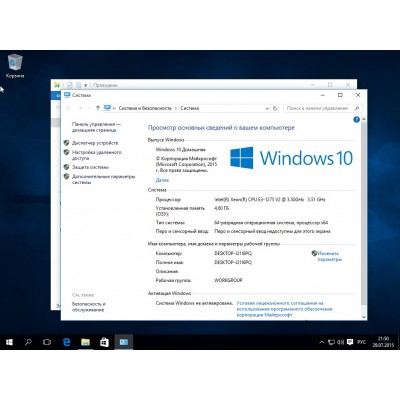This screenshot has height=400, width=400.
Task: Click shield icon beside 'Защита системы'
Action: click(66, 167)
